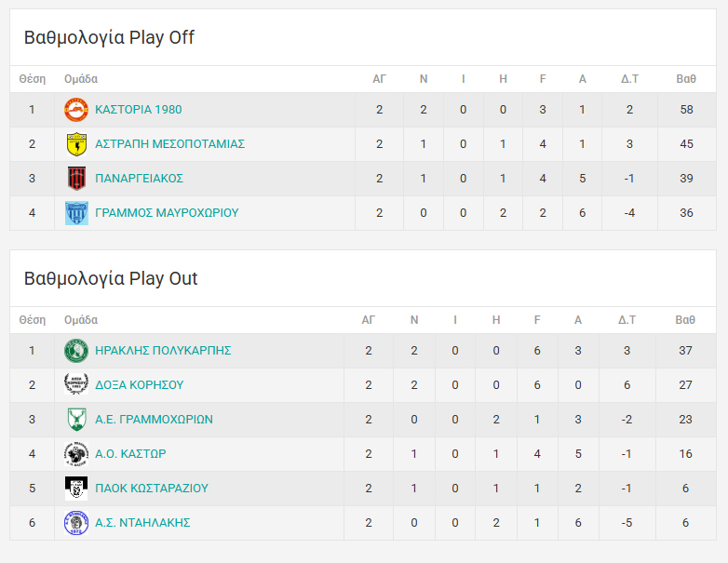Go to the ΠΑΝΑΡΓΕΙΑΚΟΣ team link
The image size is (728, 563).
139,179
